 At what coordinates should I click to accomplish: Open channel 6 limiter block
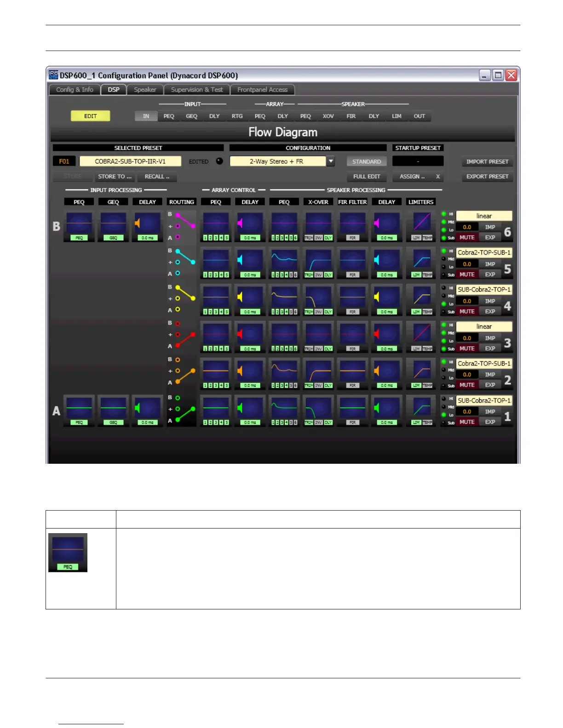(x=421, y=226)
